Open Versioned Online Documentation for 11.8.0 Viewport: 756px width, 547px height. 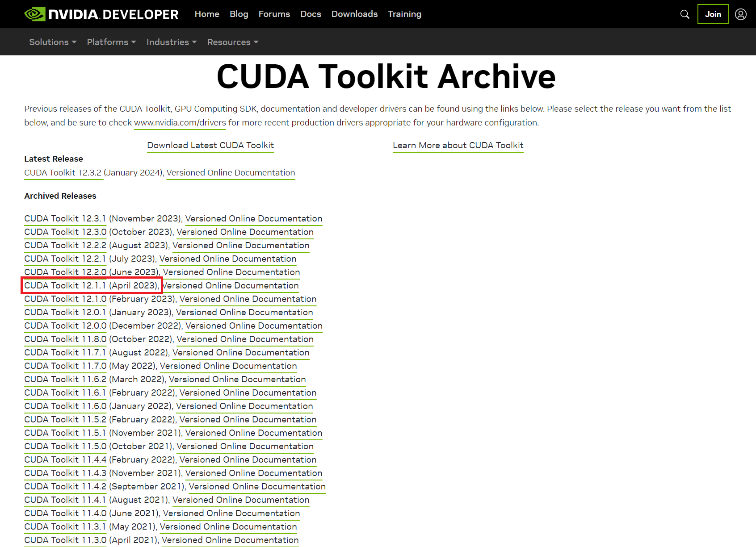pyautogui.click(x=245, y=339)
